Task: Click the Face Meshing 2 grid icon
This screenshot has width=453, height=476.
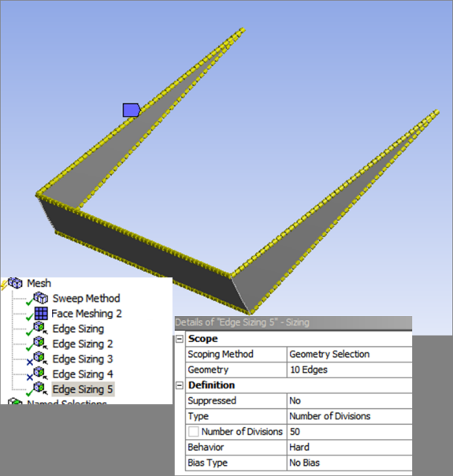Action: pyautogui.click(x=41, y=314)
